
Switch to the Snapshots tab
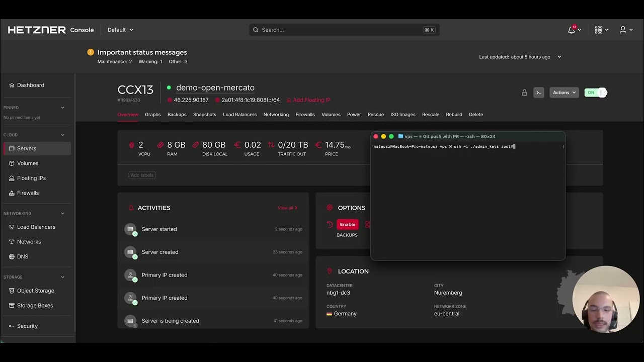point(205,115)
